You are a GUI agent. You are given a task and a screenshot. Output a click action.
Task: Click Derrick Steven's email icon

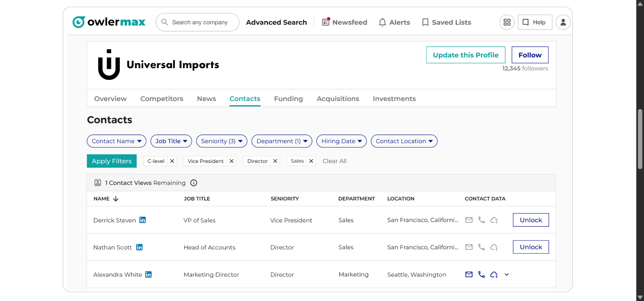tap(469, 220)
